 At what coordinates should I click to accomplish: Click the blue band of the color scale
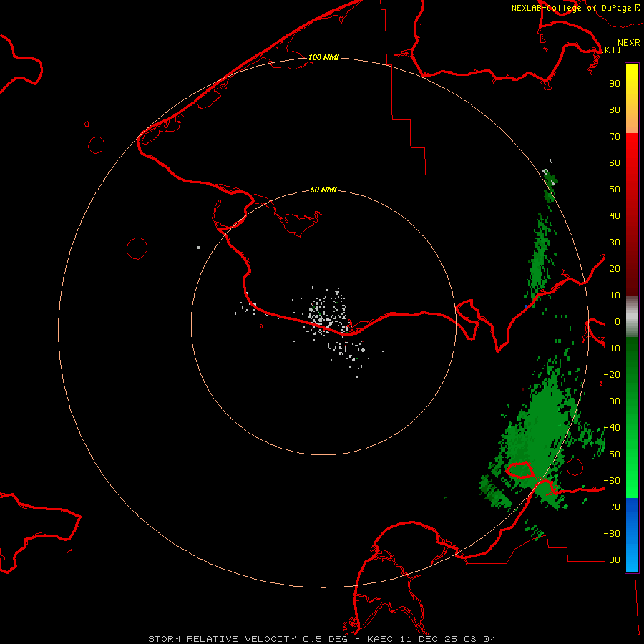pos(632,535)
